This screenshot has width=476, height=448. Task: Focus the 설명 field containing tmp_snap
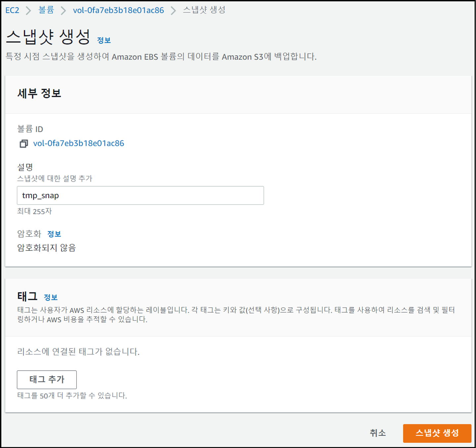point(140,195)
